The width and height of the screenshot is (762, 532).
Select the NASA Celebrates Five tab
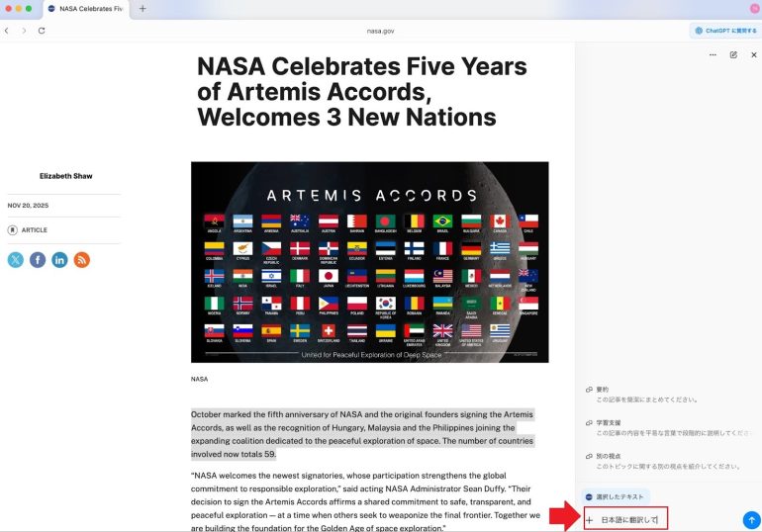(x=89, y=9)
